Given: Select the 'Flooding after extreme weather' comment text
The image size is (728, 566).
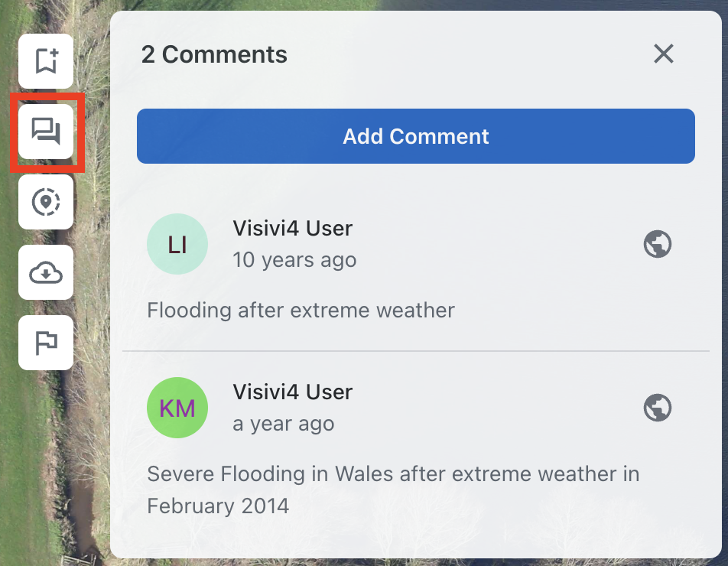Looking at the screenshot, I should 301,311.
